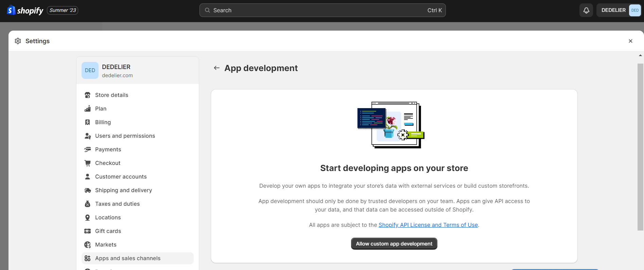
Task: Click the Locations pin icon
Action: tap(88, 217)
